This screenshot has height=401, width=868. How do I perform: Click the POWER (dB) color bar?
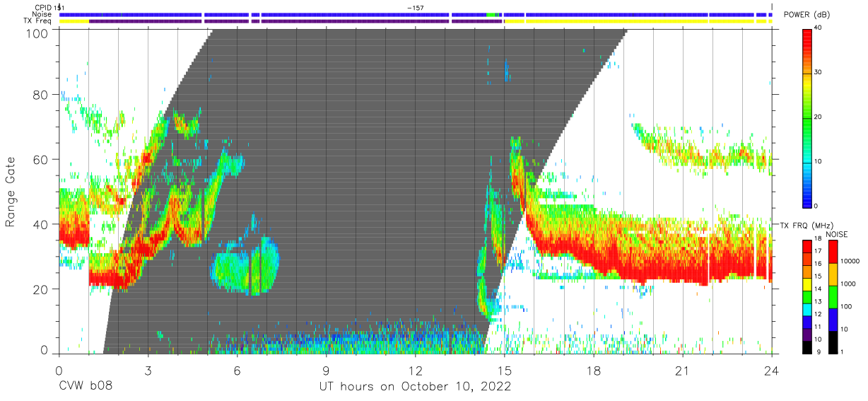click(807, 117)
